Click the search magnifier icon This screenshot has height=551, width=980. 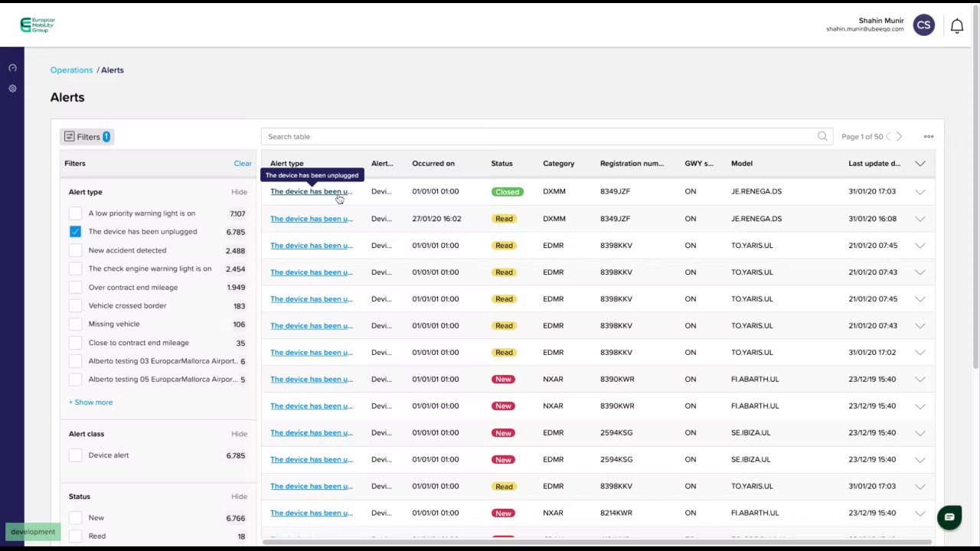(x=822, y=136)
